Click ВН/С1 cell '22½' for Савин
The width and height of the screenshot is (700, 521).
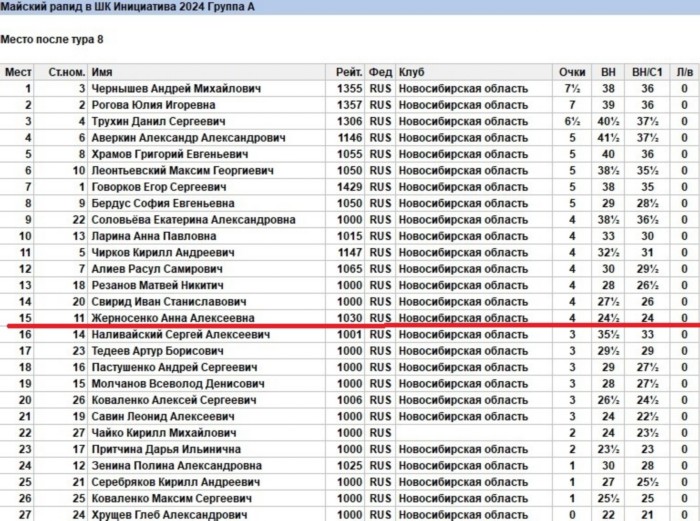[x=647, y=417]
